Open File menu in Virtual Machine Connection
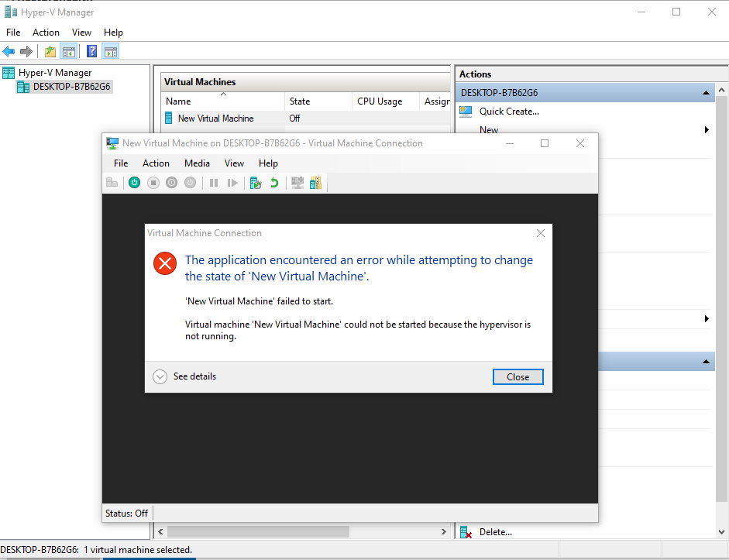Viewport: 729px width, 560px height. tap(121, 163)
